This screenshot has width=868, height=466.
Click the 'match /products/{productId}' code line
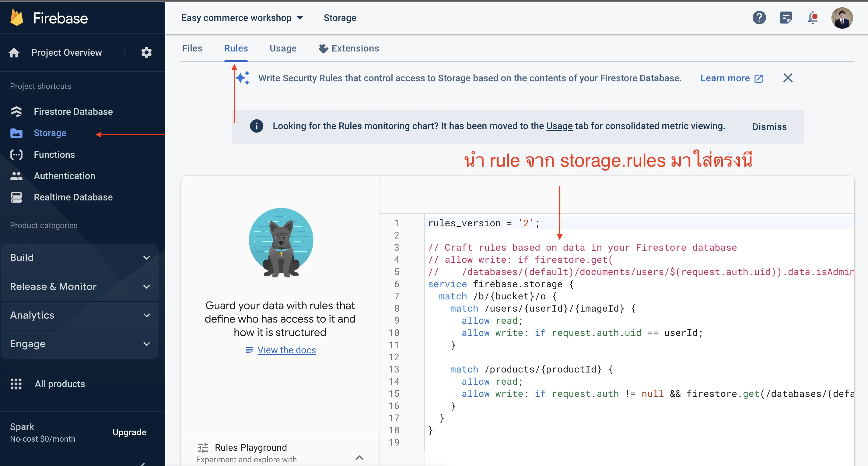531,369
